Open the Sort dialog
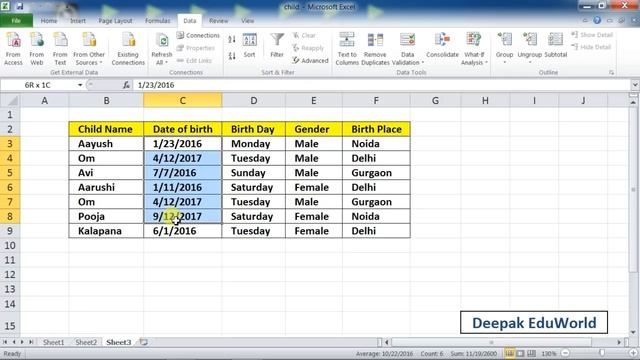Image resolution: width=640 pixels, height=360 pixels. click(249, 46)
